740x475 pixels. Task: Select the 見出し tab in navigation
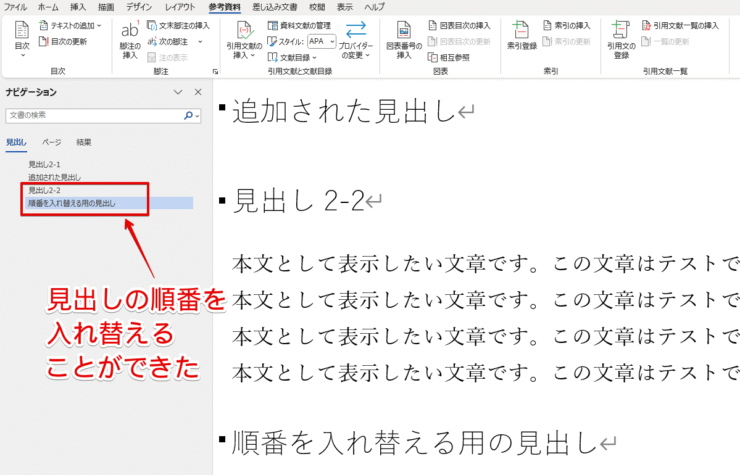pyautogui.click(x=16, y=142)
